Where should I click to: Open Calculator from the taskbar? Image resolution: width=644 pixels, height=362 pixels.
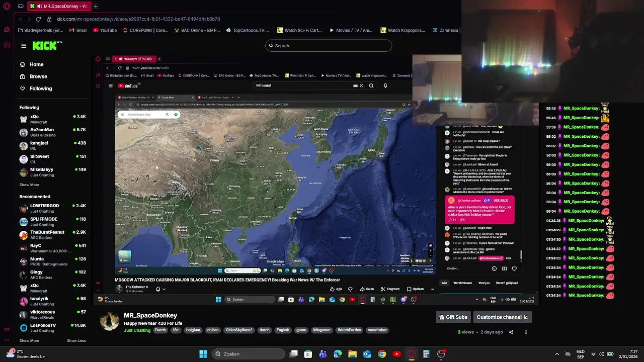426,354
